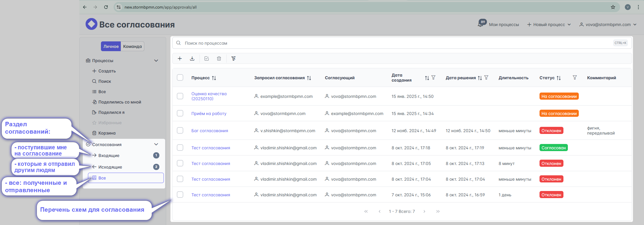This screenshot has width=644, height=225.
Task: Go to the previous results page
Action: [x=380, y=211]
